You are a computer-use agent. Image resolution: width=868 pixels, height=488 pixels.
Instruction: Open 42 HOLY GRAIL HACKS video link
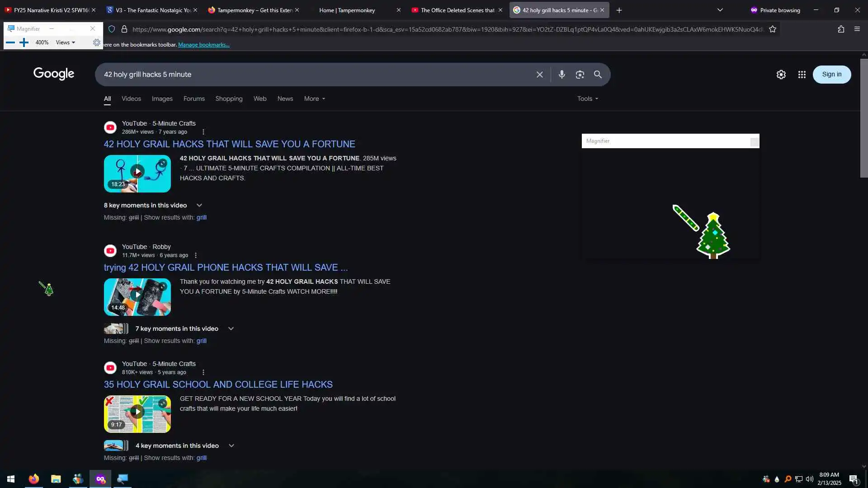coord(229,144)
